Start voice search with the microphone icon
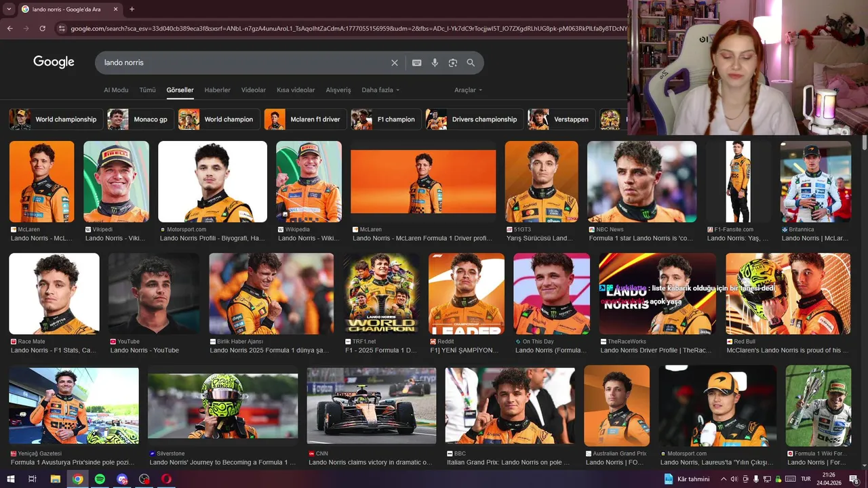Image resolution: width=868 pixels, height=488 pixels. click(435, 62)
